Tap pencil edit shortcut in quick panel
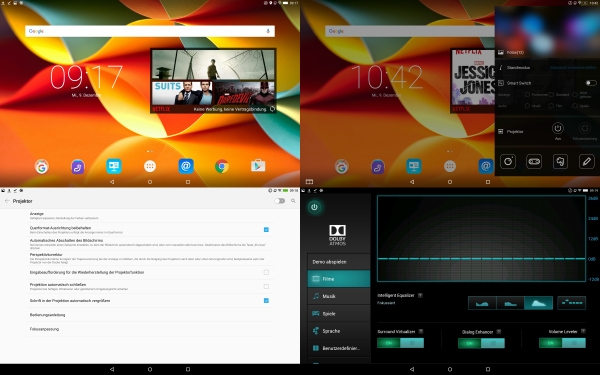The width and height of the screenshot is (600, 375). [587, 161]
